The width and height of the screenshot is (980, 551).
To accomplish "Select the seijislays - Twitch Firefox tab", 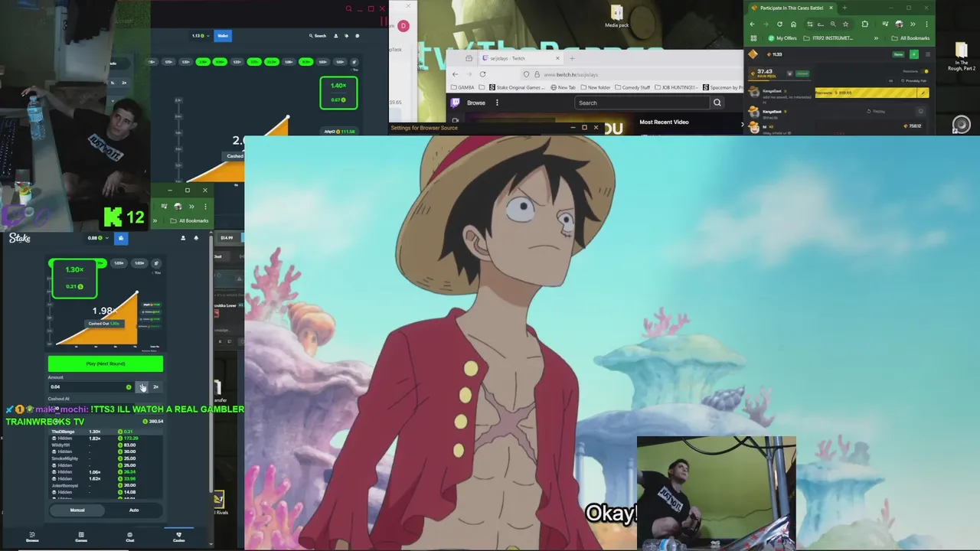I will pyautogui.click(x=521, y=58).
